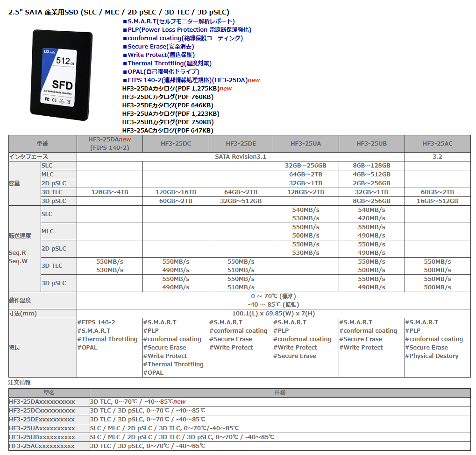This screenshot has height=455, width=476.
Task: Click the S.M.A.R.T(セルフモニター解析レポート) bullet line
Action: pos(179,21)
